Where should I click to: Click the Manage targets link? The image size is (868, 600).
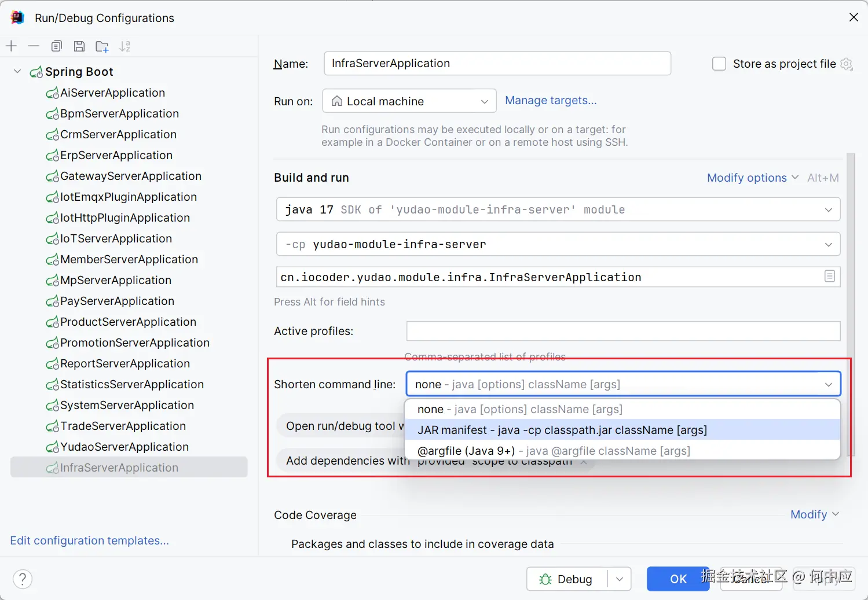551,100
